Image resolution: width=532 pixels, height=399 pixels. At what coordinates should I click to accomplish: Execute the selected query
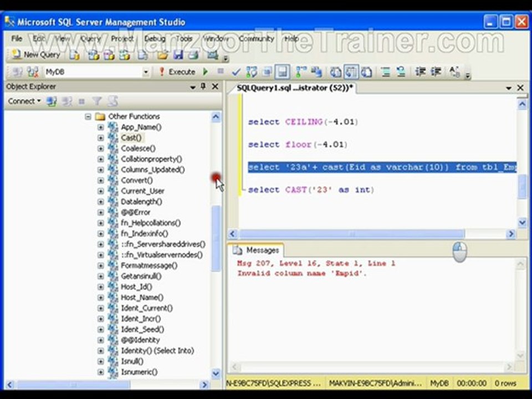[x=177, y=72]
